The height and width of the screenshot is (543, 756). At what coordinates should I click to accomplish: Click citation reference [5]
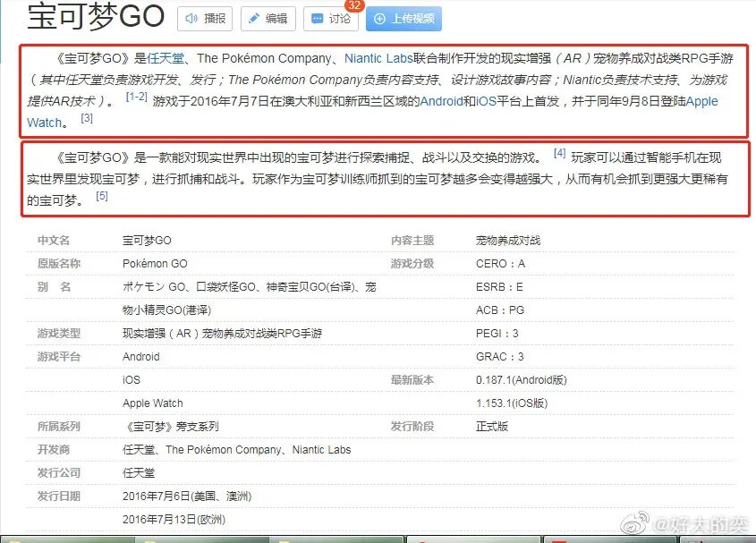(x=101, y=196)
